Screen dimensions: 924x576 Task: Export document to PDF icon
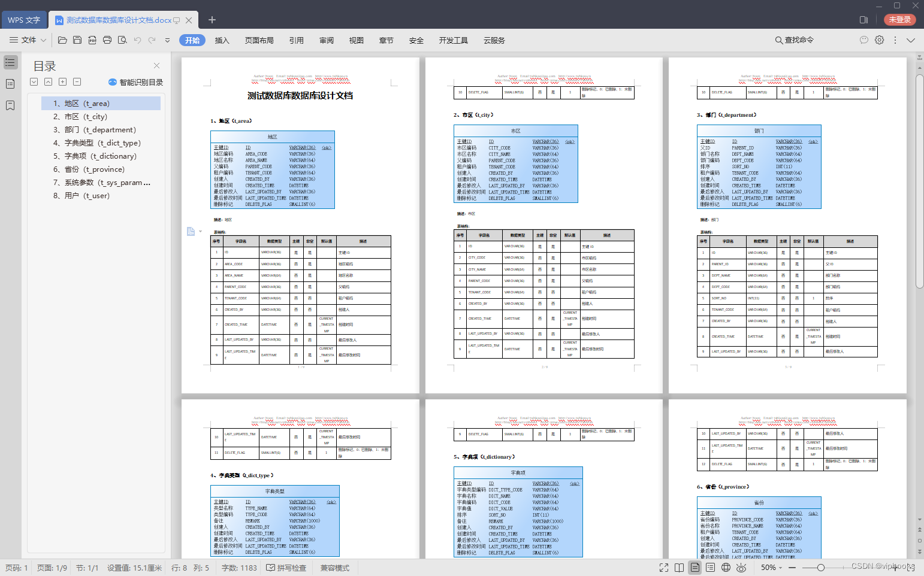click(x=92, y=40)
